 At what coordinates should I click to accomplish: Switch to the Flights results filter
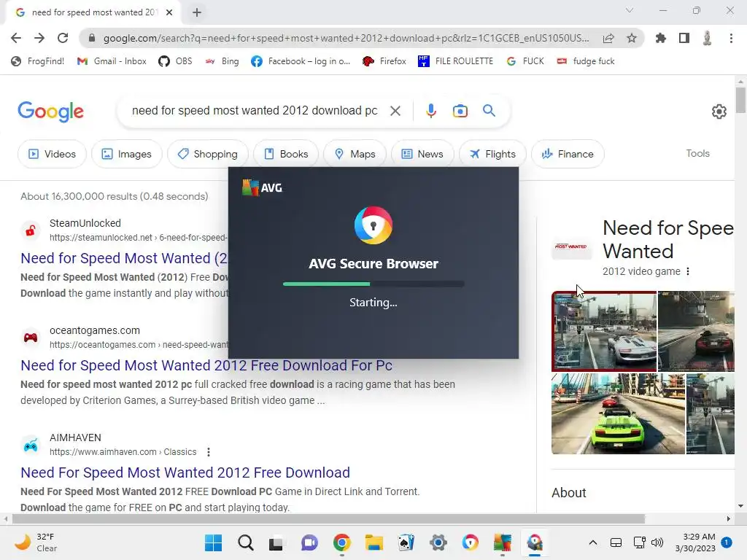click(x=492, y=154)
